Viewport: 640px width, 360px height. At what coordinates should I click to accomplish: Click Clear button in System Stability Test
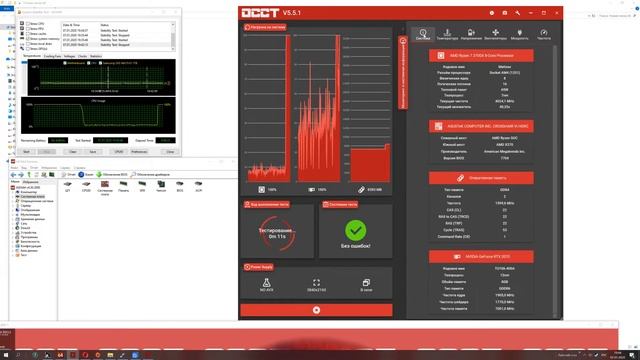[73, 152]
